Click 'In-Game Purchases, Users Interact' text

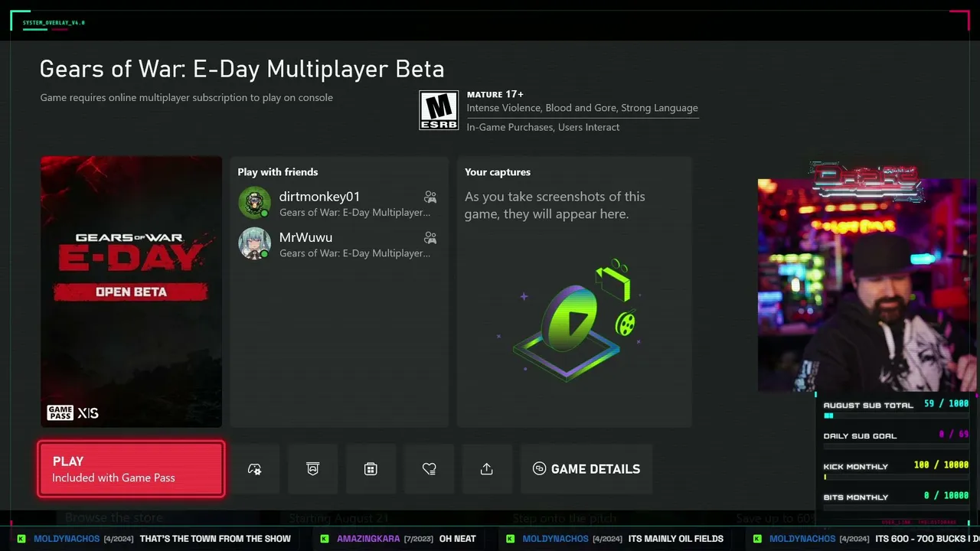pyautogui.click(x=544, y=127)
